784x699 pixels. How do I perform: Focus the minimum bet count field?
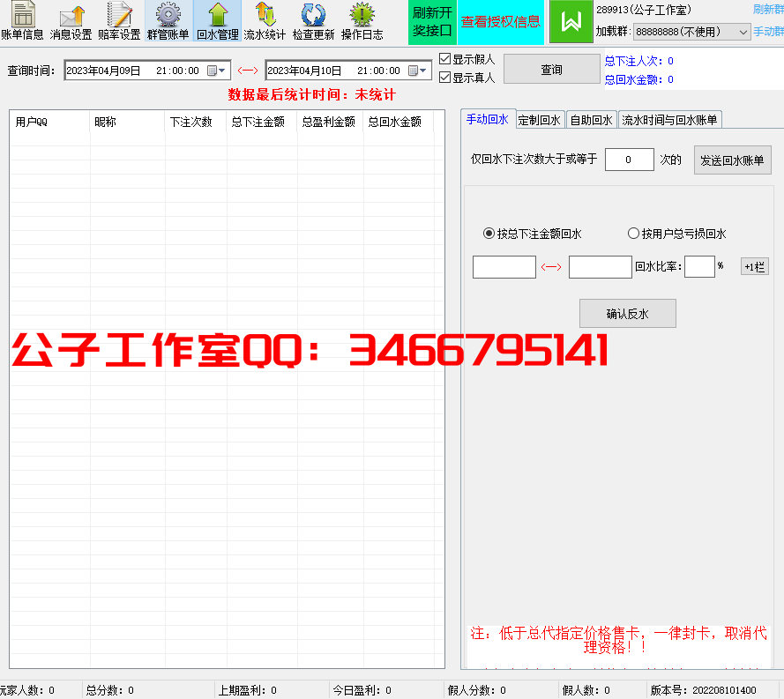629,160
